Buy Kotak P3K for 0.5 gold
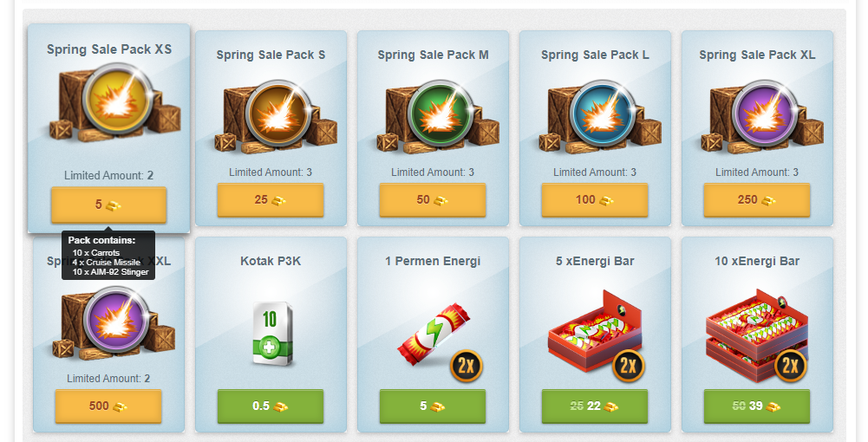This screenshot has width=868, height=442. (271, 406)
